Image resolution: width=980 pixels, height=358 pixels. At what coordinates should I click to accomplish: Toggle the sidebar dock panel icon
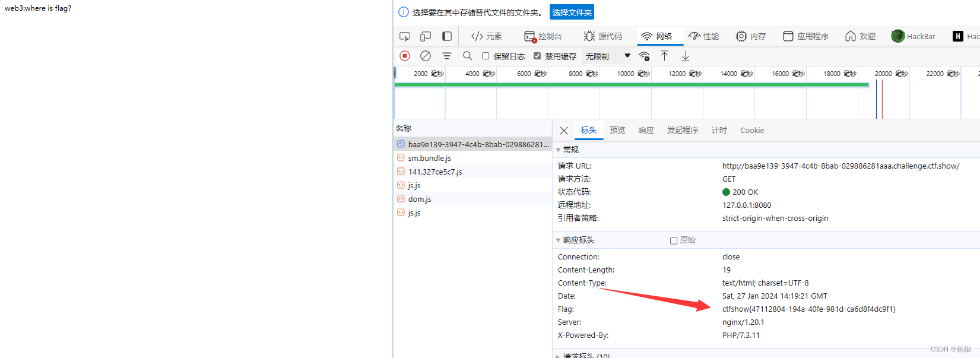[x=447, y=36]
